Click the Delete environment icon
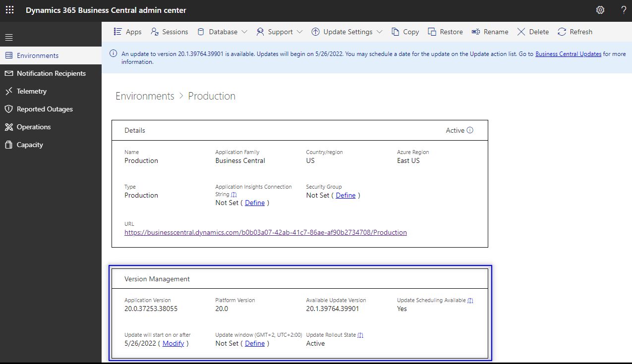 (x=532, y=31)
